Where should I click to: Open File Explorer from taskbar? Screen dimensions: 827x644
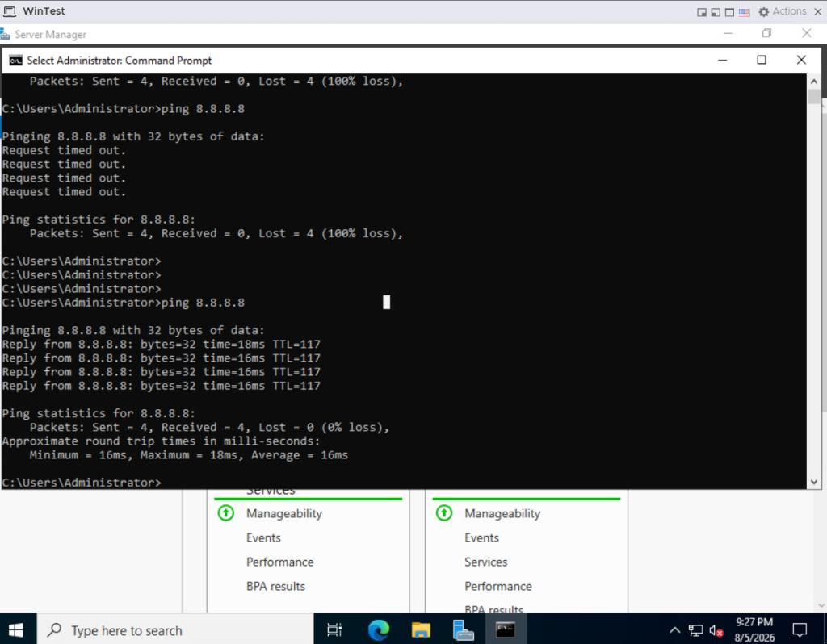tap(421, 629)
